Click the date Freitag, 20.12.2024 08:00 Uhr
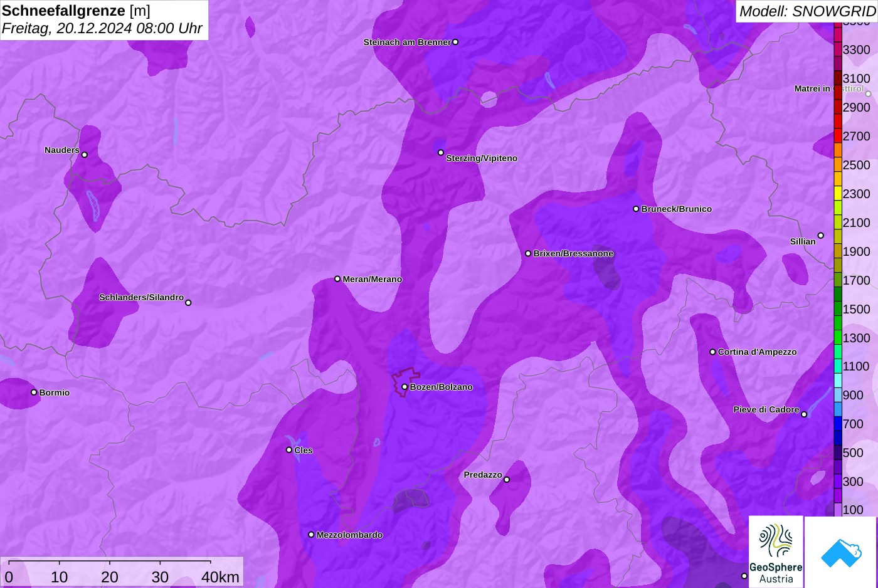 (x=102, y=28)
